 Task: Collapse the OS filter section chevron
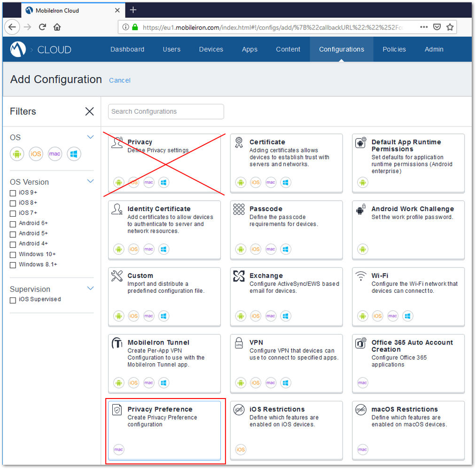pos(90,137)
